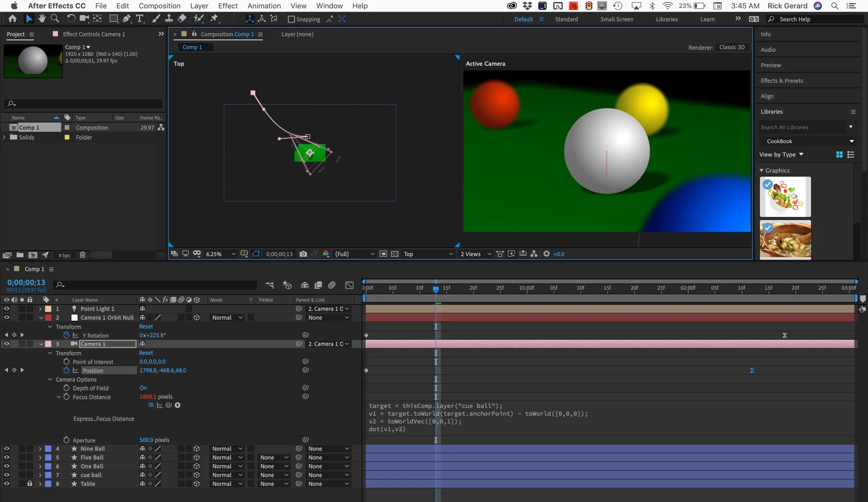Hide the Five Ball layer

point(7,458)
